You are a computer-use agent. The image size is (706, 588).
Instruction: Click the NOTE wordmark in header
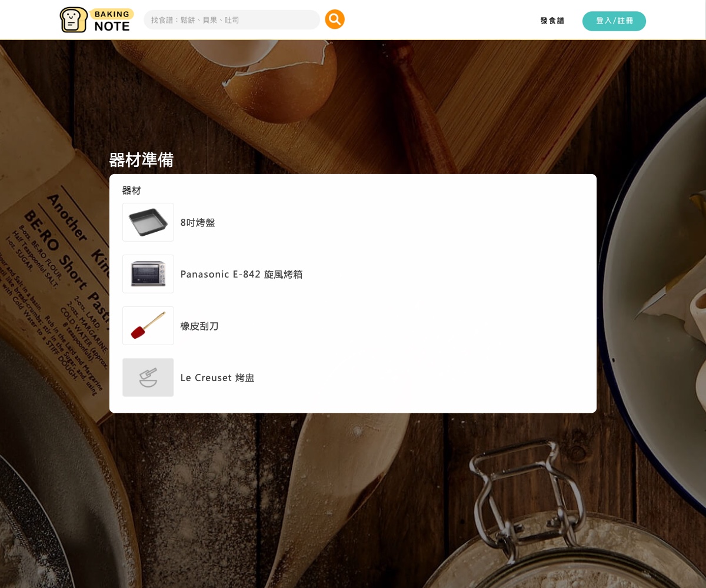(x=112, y=26)
